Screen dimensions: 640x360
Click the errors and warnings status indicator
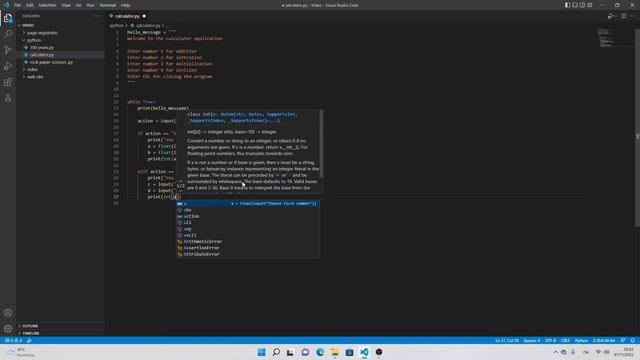click(x=13, y=340)
